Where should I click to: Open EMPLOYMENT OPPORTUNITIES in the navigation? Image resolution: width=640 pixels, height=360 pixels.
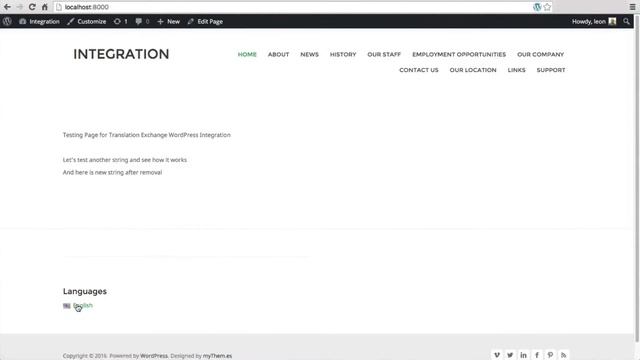(x=459, y=54)
